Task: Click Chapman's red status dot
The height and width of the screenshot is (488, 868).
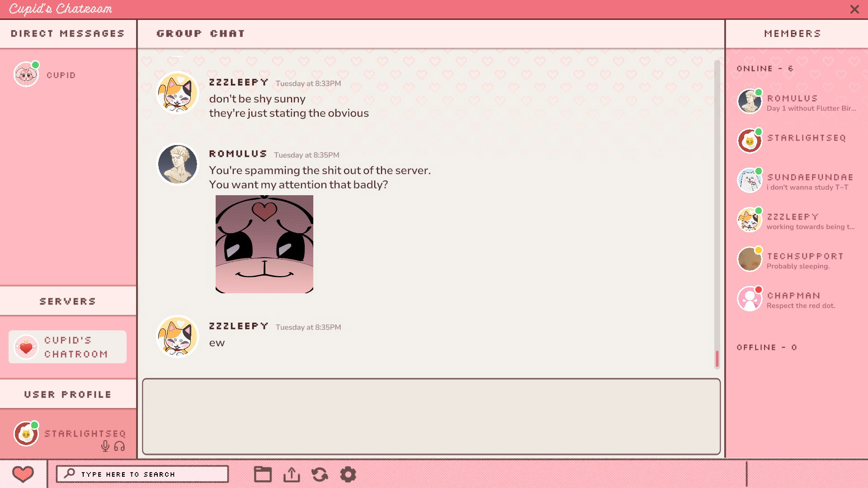Action: tap(759, 289)
